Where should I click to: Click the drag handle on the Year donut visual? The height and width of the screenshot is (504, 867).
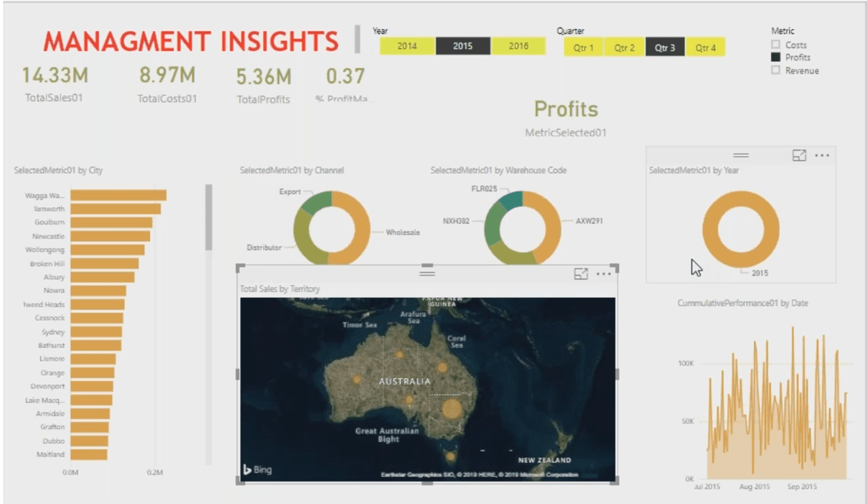pos(741,155)
